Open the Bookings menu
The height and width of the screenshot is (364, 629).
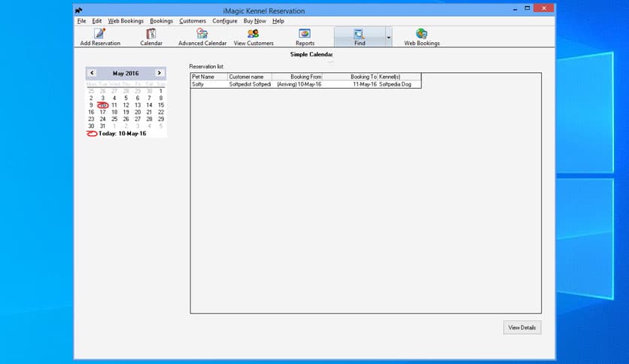[x=161, y=21]
